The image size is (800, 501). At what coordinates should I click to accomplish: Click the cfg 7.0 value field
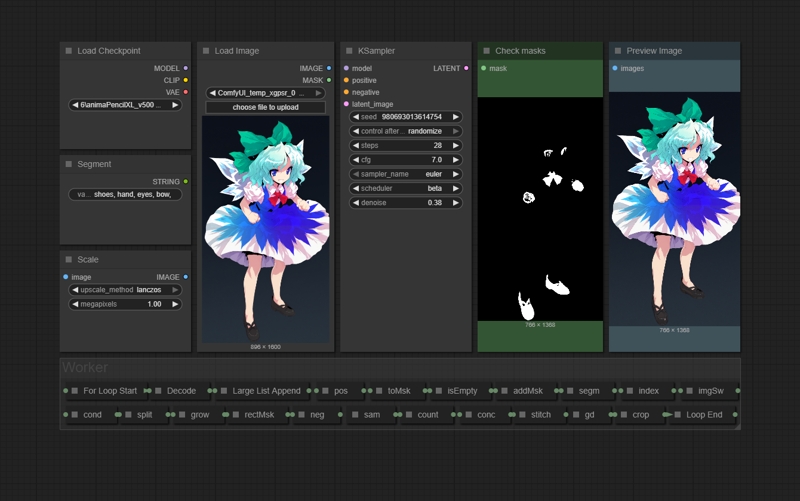point(406,160)
